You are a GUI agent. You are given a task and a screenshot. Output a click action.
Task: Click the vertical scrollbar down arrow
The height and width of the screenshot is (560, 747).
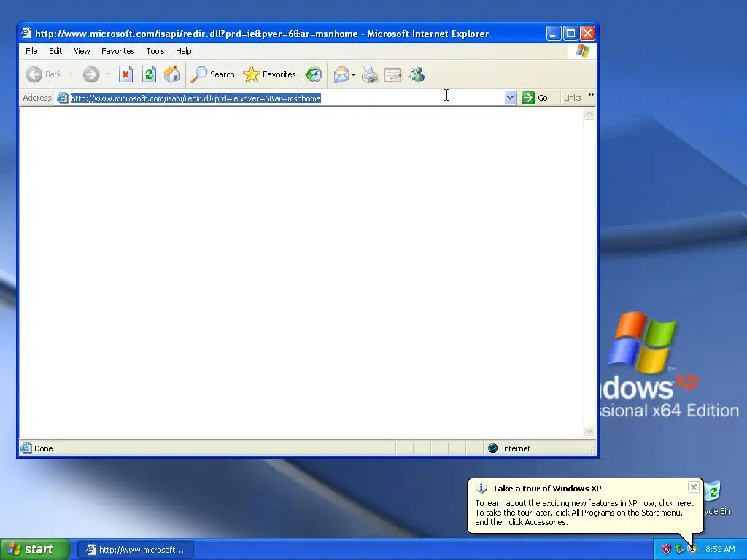589,432
